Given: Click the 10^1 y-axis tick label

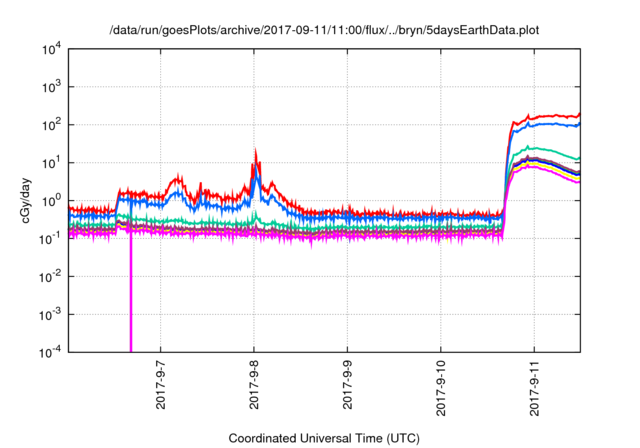Looking at the screenshot, I should (x=51, y=163).
